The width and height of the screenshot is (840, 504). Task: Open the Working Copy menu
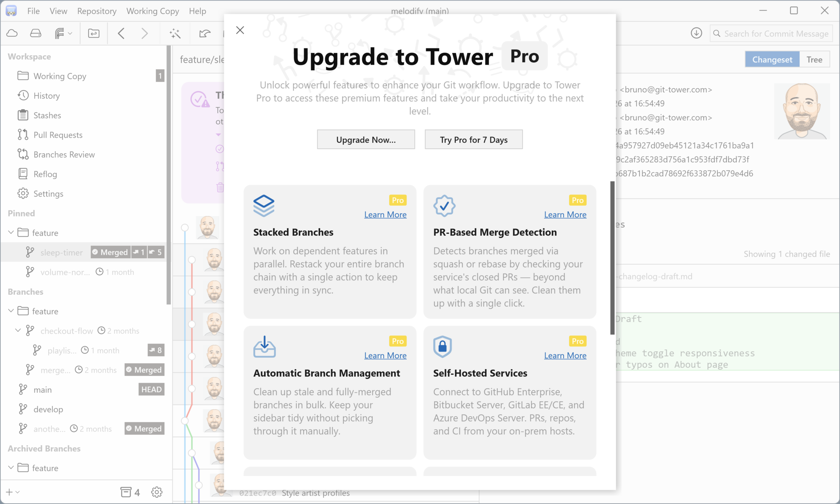pyautogui.click(x=152, y=11)
